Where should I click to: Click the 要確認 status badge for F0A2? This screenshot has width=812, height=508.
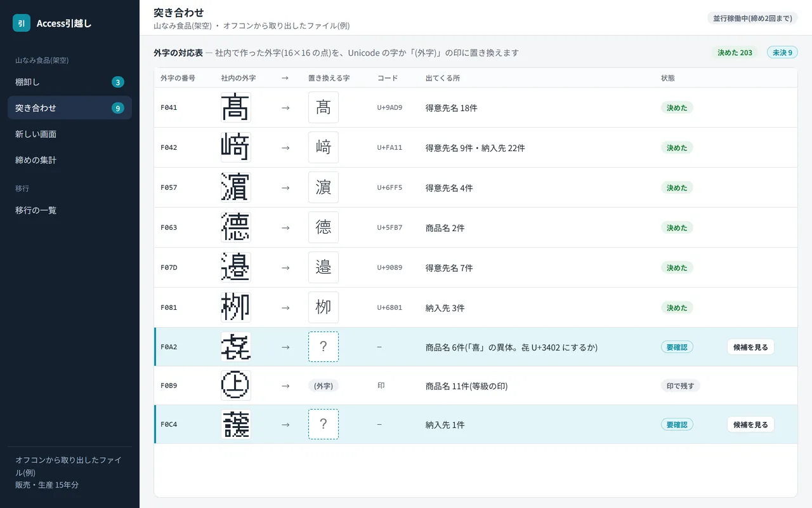pos(677,347)
